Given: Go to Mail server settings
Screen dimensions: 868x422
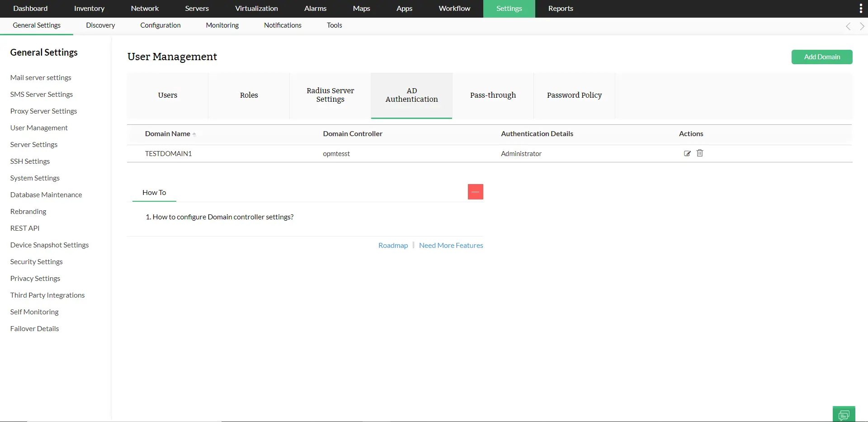Looking at the screenshot, I should 41,78.
